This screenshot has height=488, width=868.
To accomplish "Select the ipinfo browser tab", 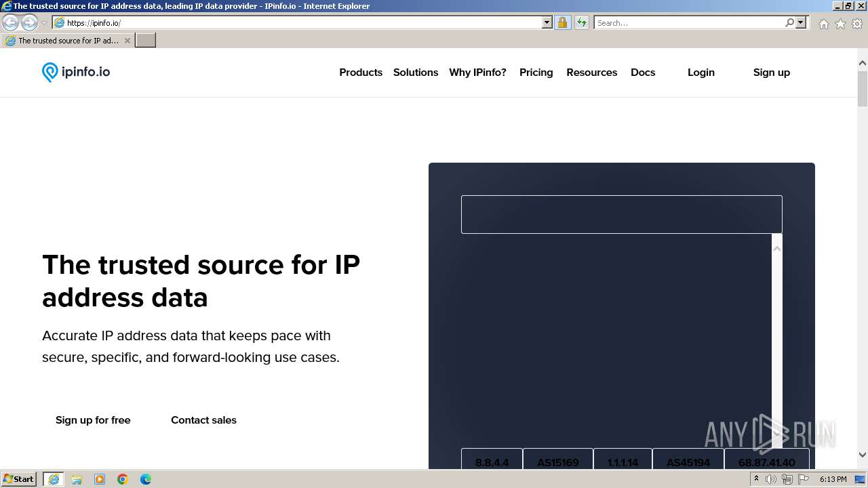I will click(66, 41).
